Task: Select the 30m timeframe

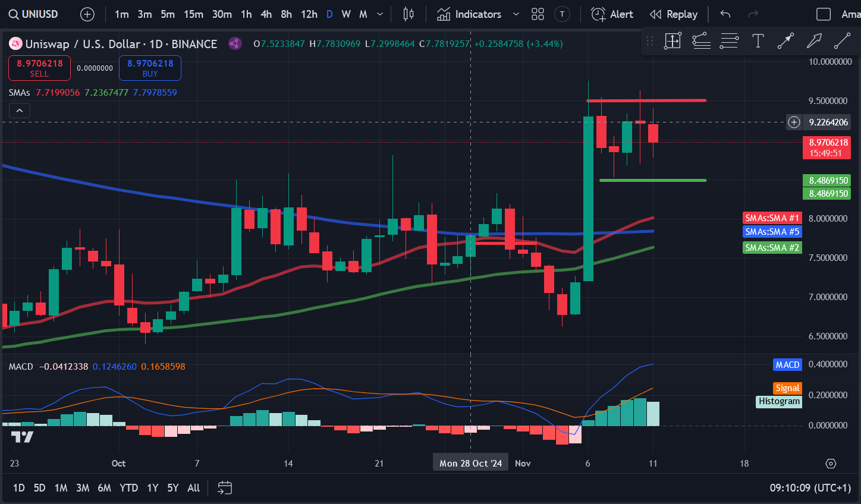Action: (x=222, y=14)
